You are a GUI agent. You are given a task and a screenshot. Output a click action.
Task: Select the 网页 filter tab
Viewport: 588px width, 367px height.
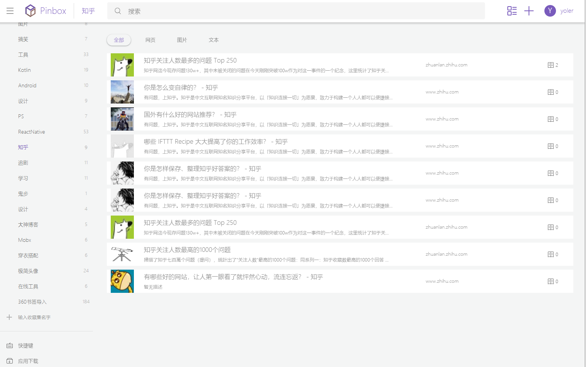(150, 40)
